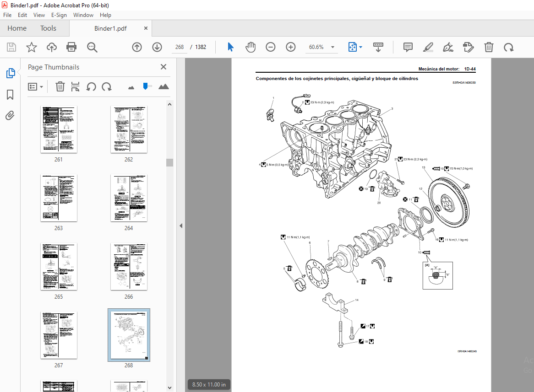This screenshot has width=534, height=392.
Task: Click the Print file icon
Action: pyautogui.click(x=71, y=47)
